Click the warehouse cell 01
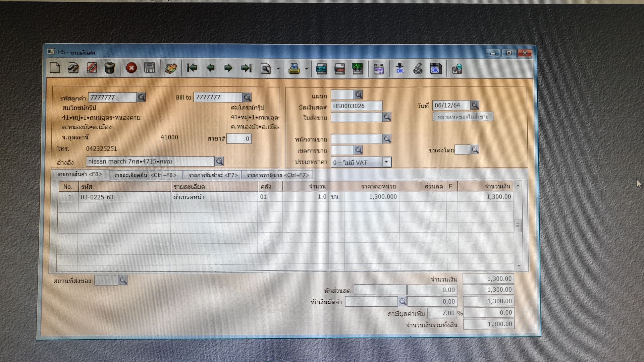This screenshot has width=644, height=362. pyautogui.click(x=270, y=197)
